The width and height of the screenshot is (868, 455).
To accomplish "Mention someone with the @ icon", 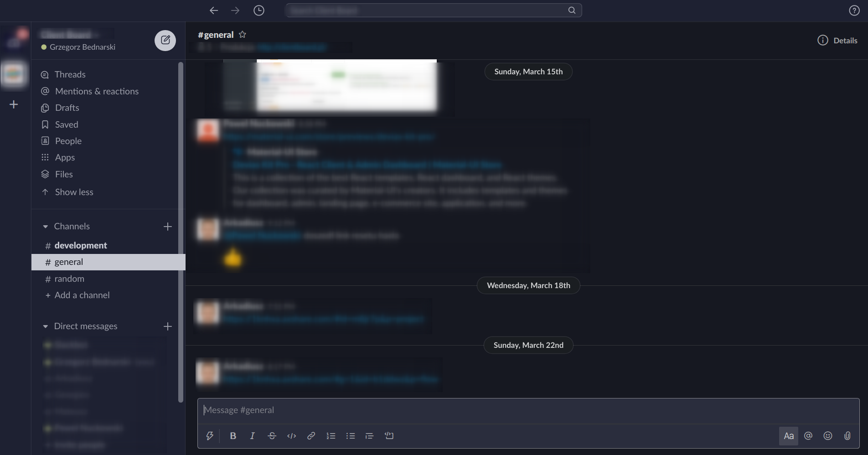I will (808, 436).
